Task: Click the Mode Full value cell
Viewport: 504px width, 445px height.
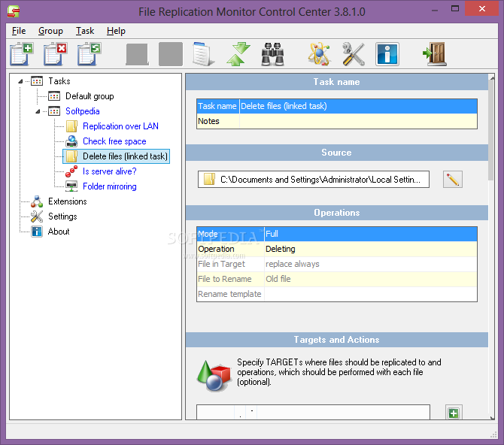Action: coord(371,234)
